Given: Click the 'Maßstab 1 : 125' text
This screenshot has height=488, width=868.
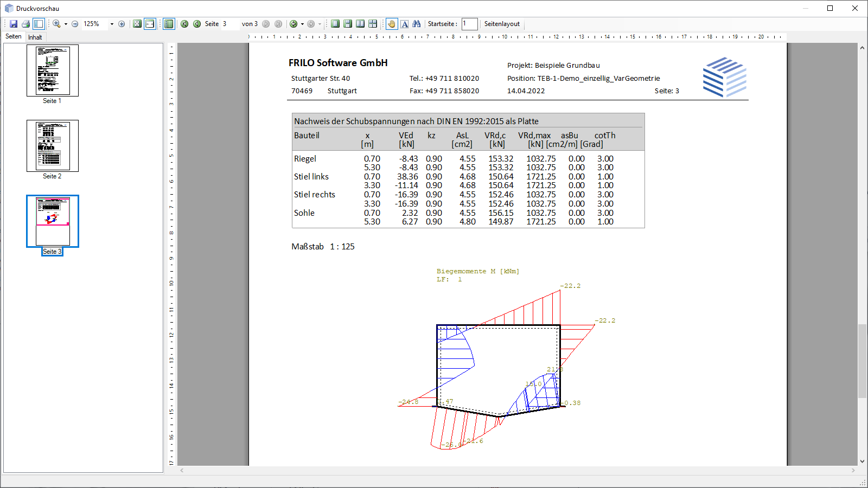Looking at the screenshot, I should (x=323, y=247).
